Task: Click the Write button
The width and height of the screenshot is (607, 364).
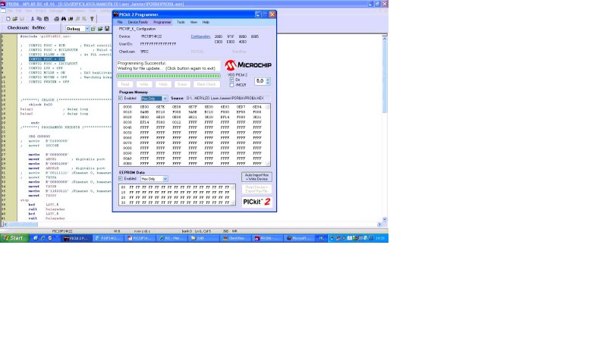Action: (x=144, y=84)
